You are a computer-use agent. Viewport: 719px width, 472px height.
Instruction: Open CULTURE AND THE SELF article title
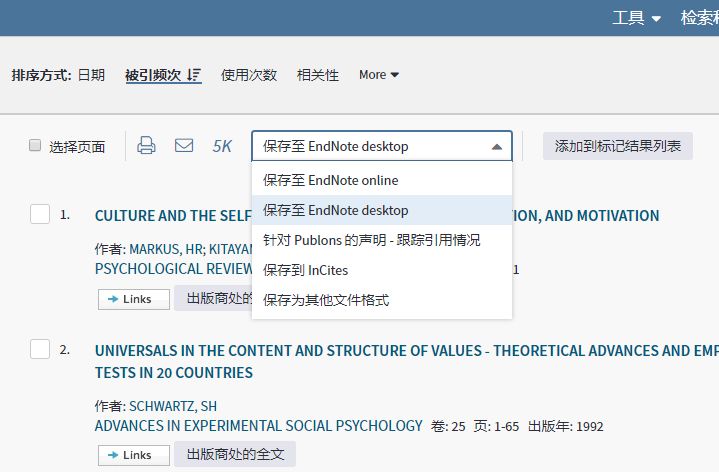(x=173, y=216)
